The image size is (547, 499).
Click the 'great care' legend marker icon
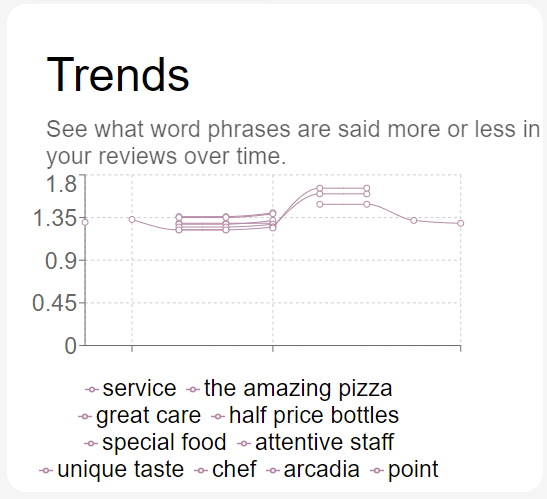point(85,416)
